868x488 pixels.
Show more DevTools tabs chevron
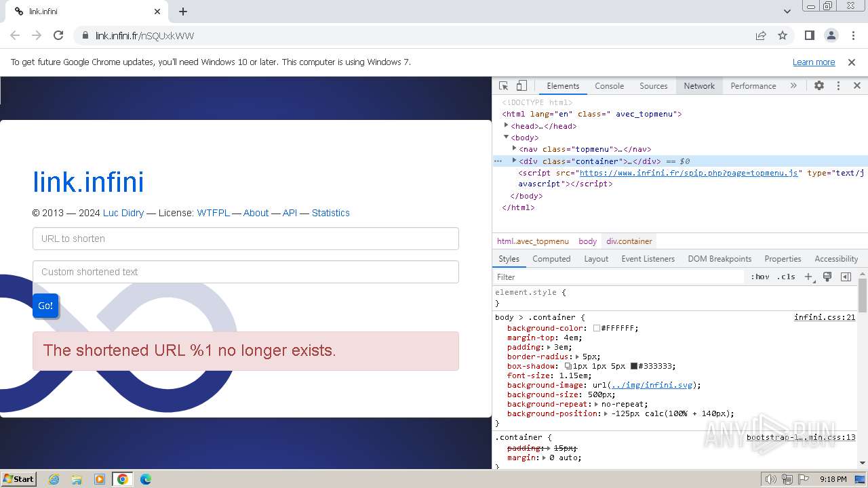coord(793,86)
